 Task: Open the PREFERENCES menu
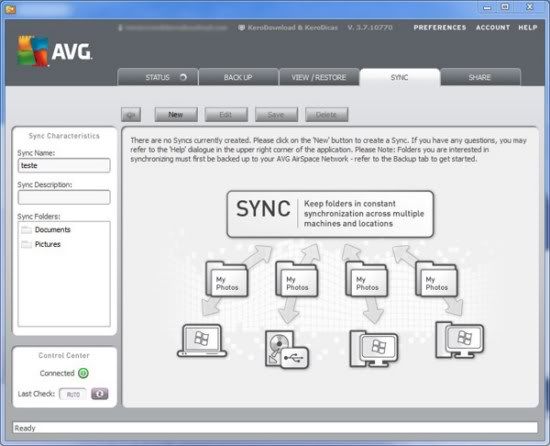point(440,27)
